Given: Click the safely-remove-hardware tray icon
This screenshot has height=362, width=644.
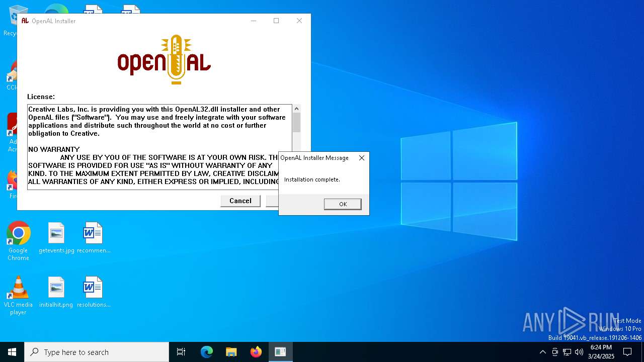Looking at the screenshot, I should click(x=555, y=352).
